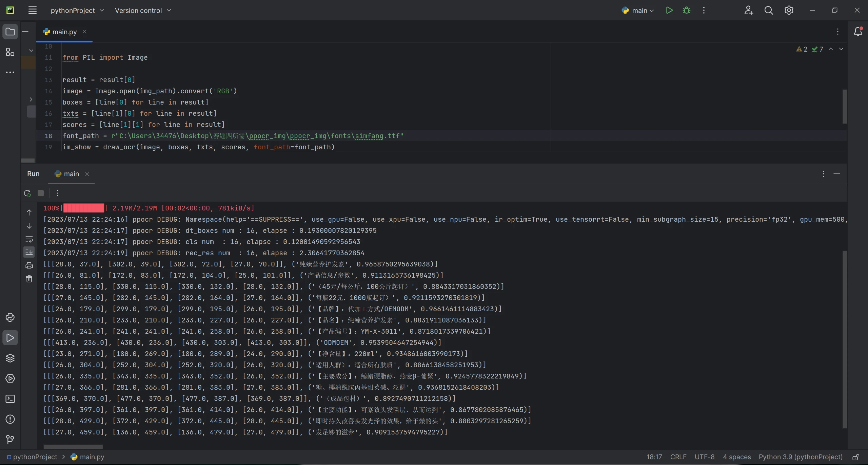868x465 pixels.
Task: Open Notifications bell icon
Action: (x=858, y=31)
